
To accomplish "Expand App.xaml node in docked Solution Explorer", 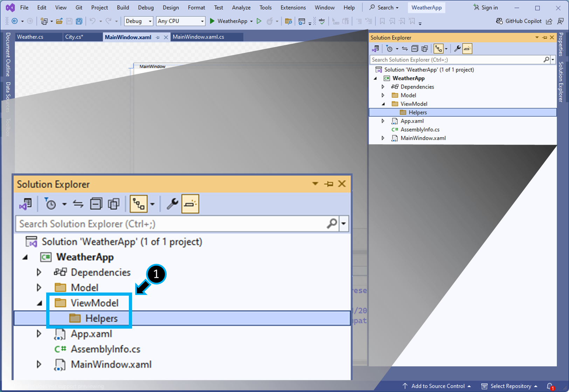I will pos(383,121).
